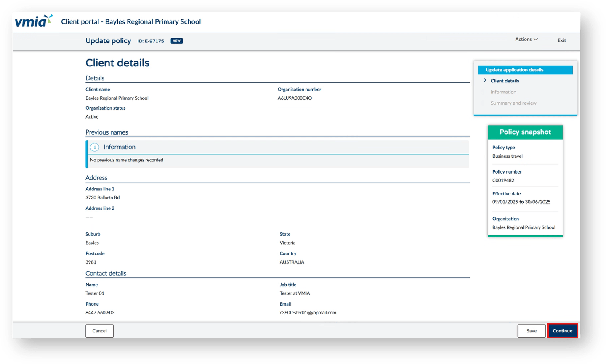Expand the chevron beside Client details

[485, 81]
